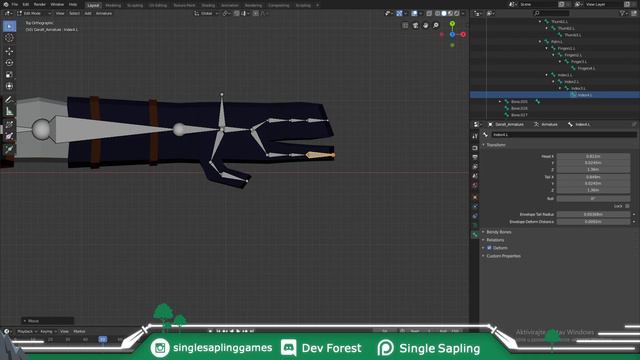
Task: Open World properties tab icon
Action: point(475,186)
